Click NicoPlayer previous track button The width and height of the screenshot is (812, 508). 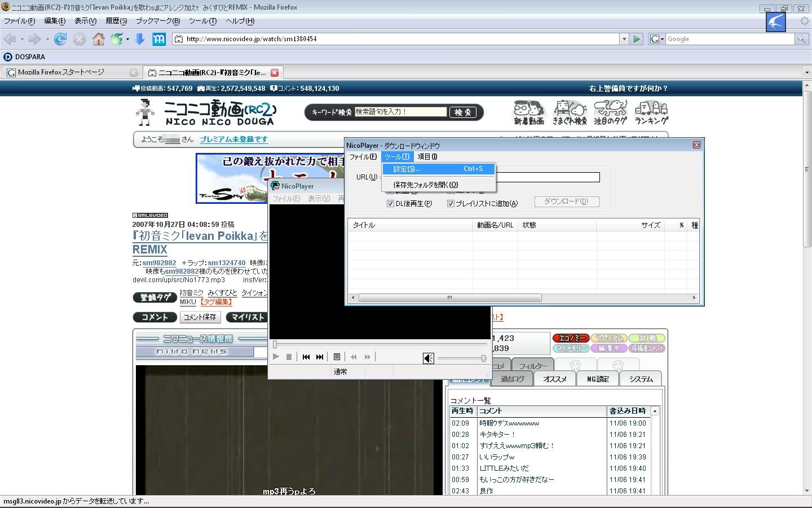[x=306, y=357]
